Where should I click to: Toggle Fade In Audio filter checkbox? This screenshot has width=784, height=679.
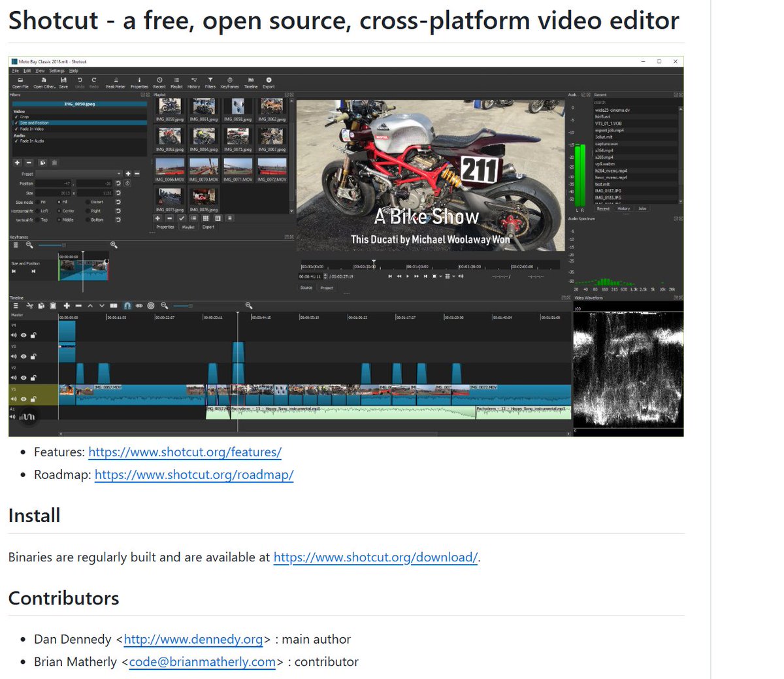[16, 141]
